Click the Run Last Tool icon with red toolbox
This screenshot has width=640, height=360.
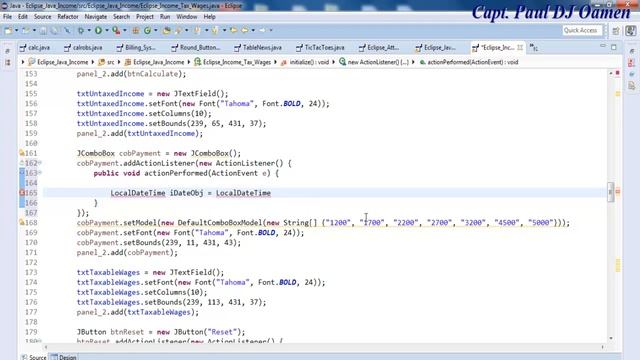tap(116, 31)
